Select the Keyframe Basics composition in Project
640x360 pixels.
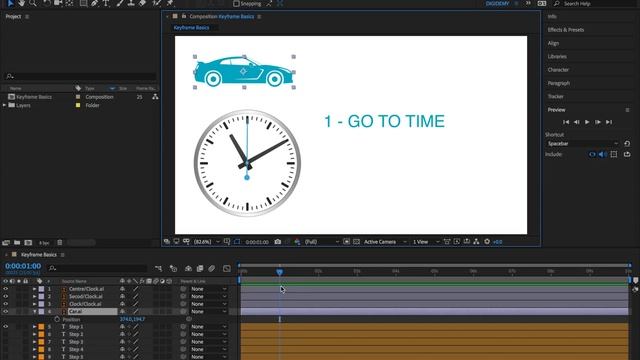click(34, 97)
